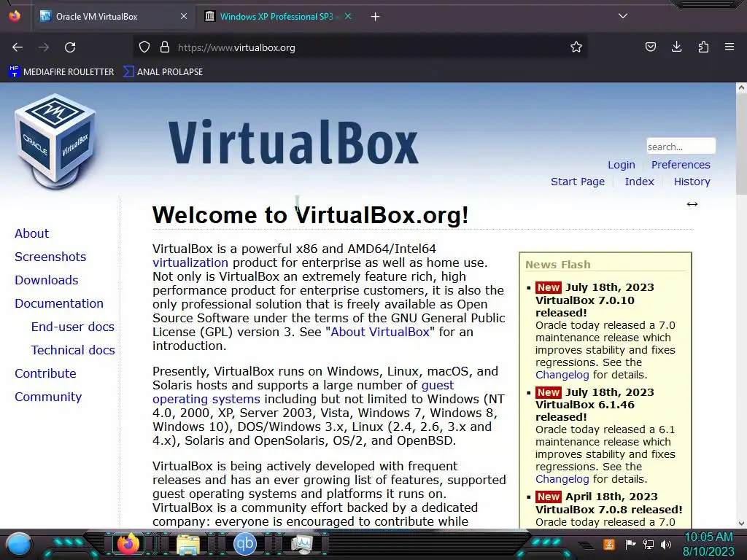Screen dimensions: 747x560
Task: Click the taskbar clock and date
Action: pos(708,544)
